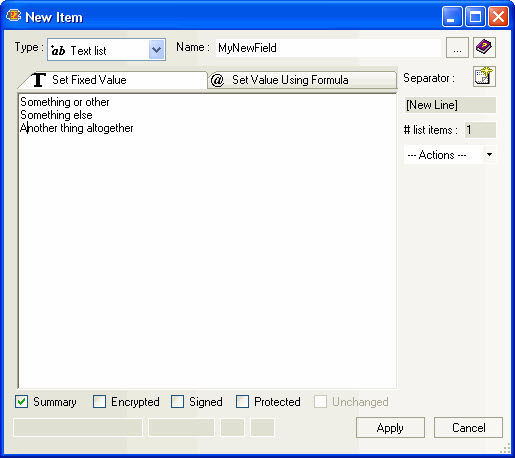Click the purple help book icon
Viewport: 515px width, 458px height.
pos(484,47)
